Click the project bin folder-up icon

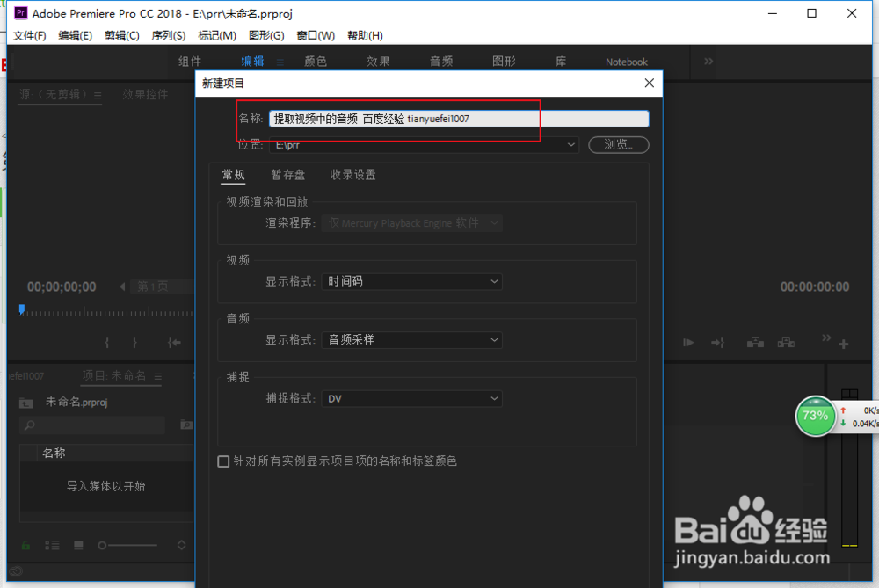26,403
